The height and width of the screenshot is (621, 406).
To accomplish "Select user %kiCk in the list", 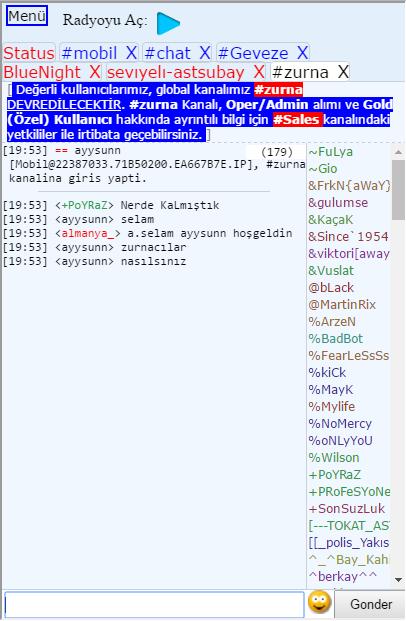I will (x=327, y=373).
